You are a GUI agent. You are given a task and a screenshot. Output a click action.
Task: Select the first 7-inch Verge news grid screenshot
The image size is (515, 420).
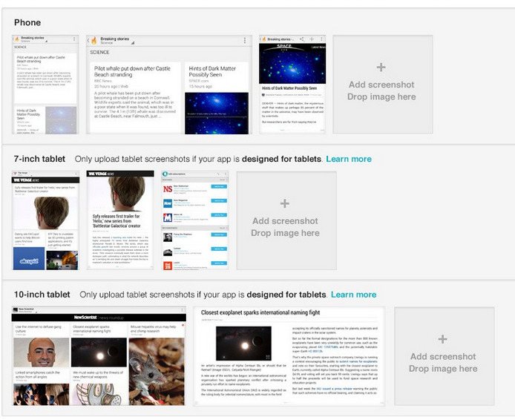45,220
